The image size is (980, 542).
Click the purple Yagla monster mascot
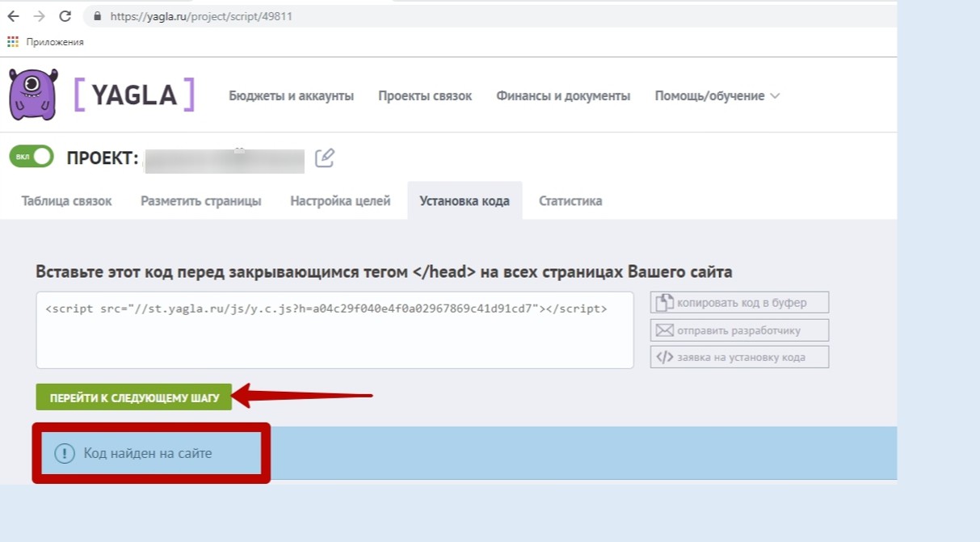33,94
